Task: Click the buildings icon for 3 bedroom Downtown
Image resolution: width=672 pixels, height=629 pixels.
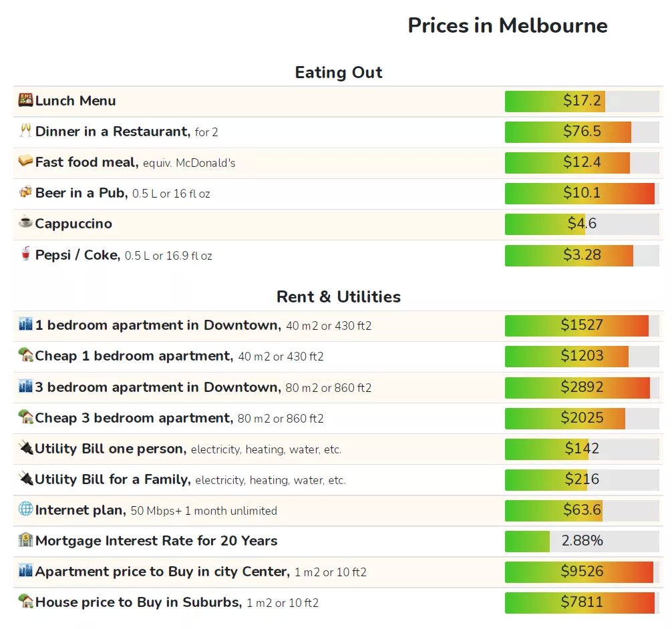Action: 25,386
